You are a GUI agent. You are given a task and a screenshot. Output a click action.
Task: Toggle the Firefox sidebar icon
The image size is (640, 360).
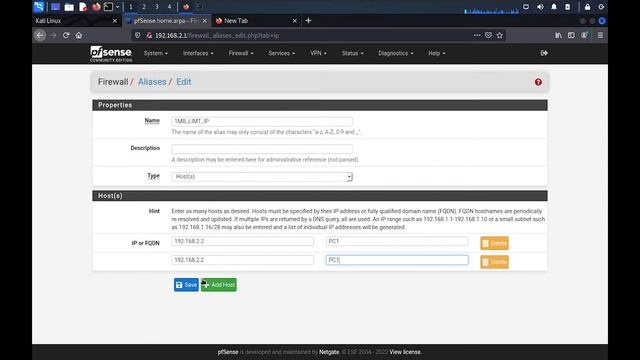point(571,36)
